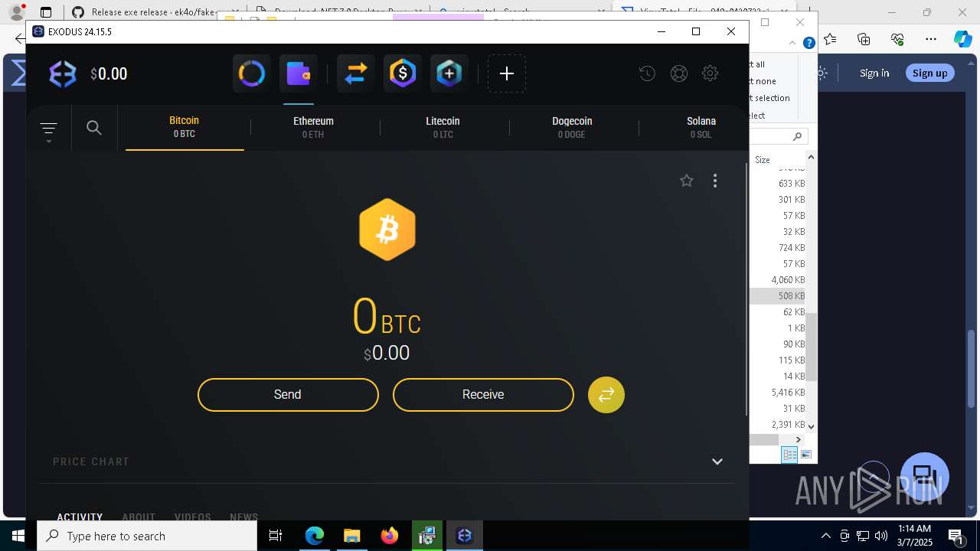The height and width of the screenshot is (551, 980).
Task: Open the Exchange arrows icon in top bar
Action: tap(356, 73)
